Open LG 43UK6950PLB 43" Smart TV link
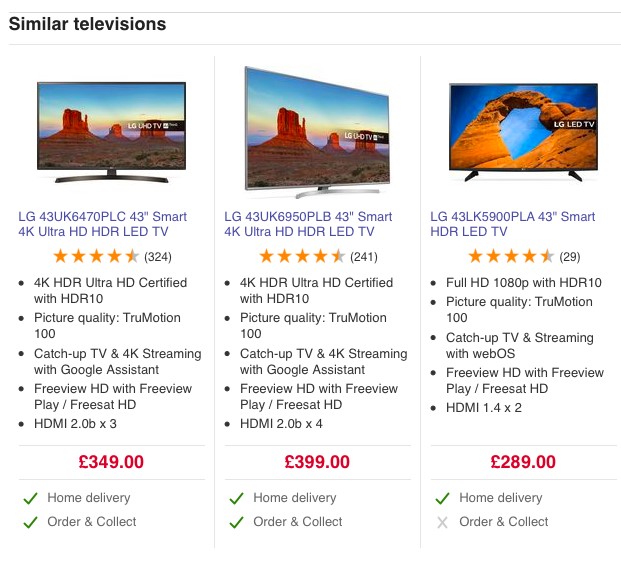Image resolution: width=621 pixels, height=568 pixels. pyautogui.click(x=308, y=224)
